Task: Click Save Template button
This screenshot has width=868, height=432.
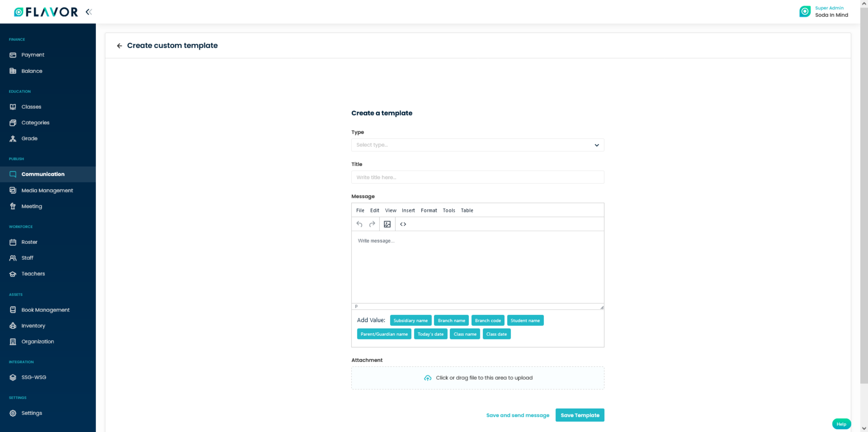Action: click(580, 415)
